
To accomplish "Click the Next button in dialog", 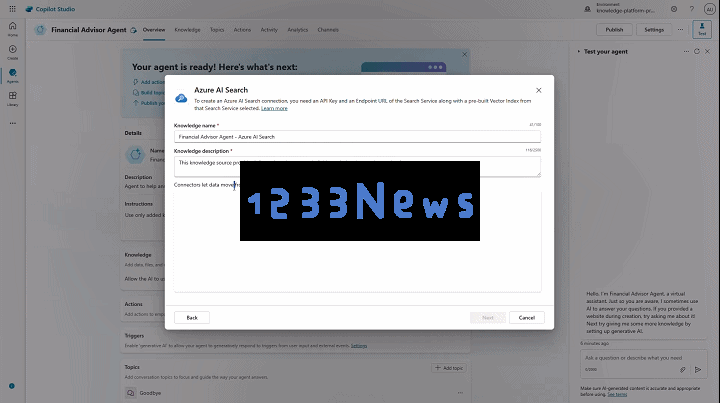I will pos(488,318).
